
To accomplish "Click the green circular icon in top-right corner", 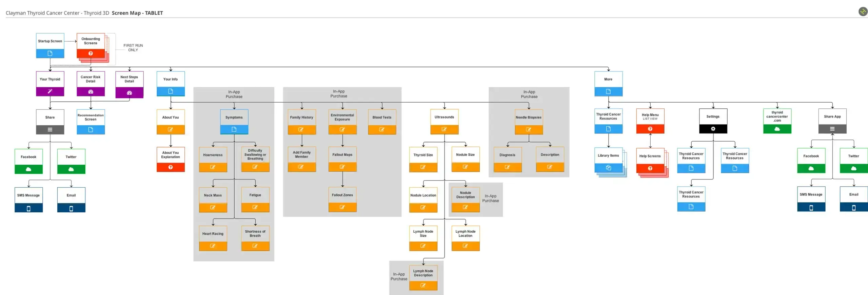I will coord(863,12).
